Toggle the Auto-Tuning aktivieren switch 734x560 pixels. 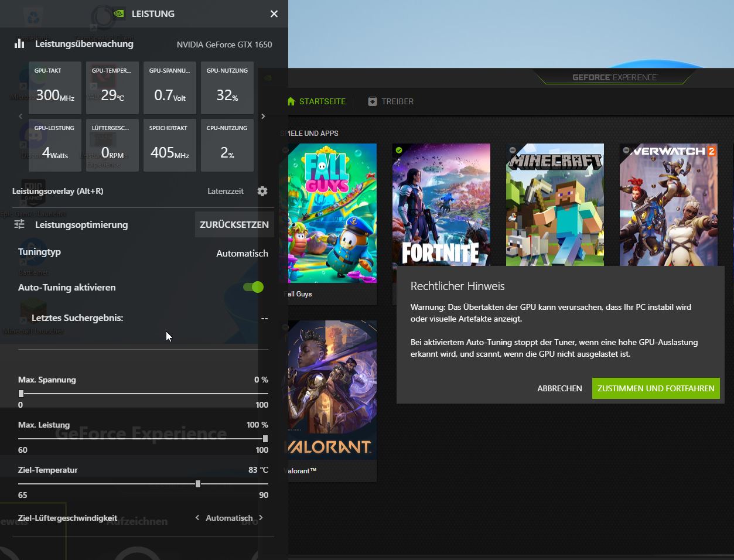tap(254, 287)
